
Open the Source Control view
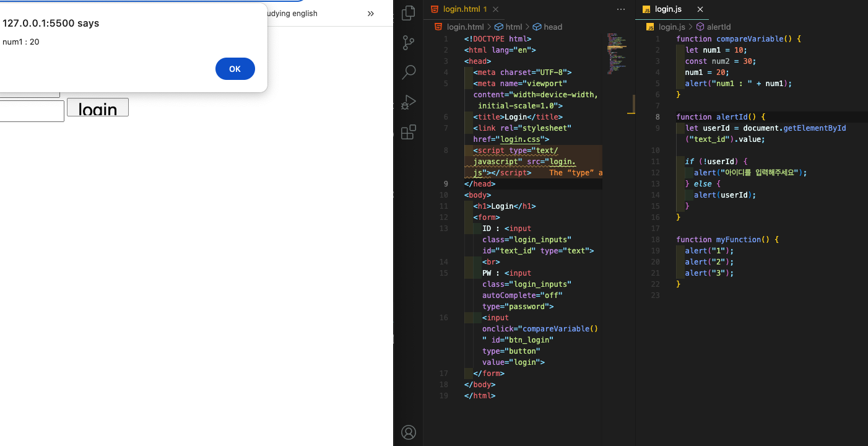click(409, 42)
